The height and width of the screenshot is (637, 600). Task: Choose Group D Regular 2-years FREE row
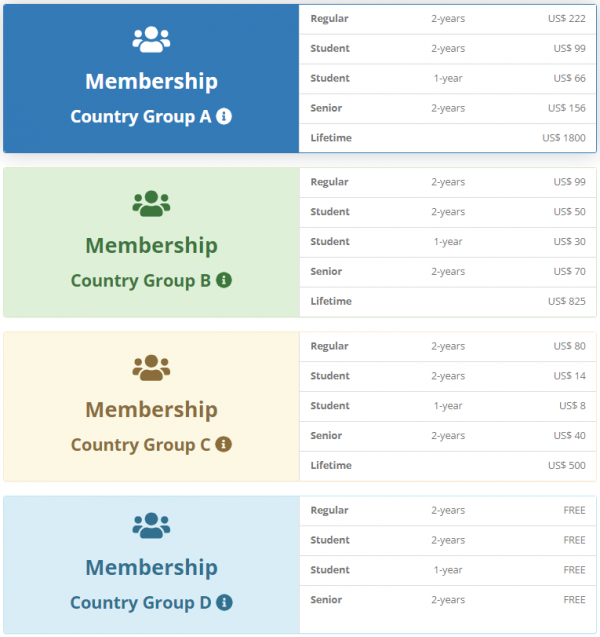coord(448,511)
